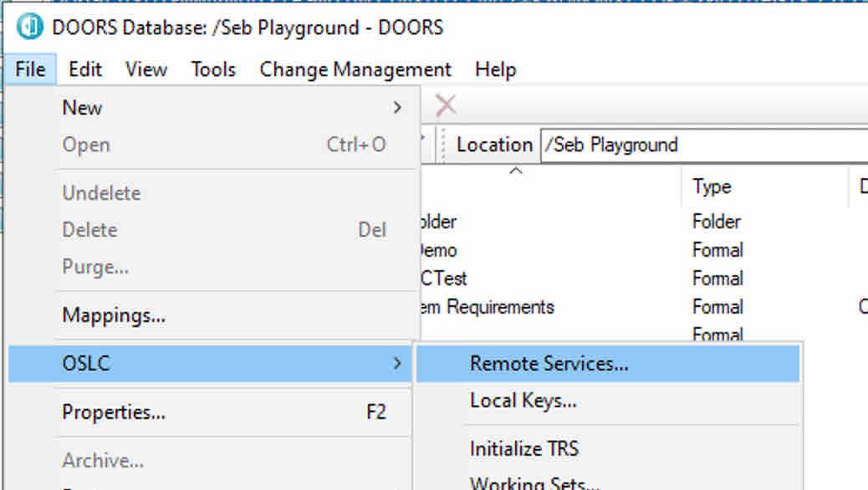The width and height of the screenshot is (868, 490).
Task: Open the Help menu
Action: click(495, 69)
